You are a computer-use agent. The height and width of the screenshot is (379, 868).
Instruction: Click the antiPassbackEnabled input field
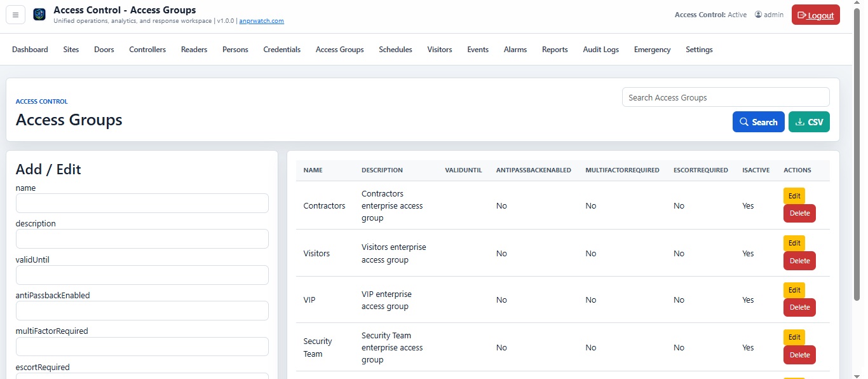142,311
